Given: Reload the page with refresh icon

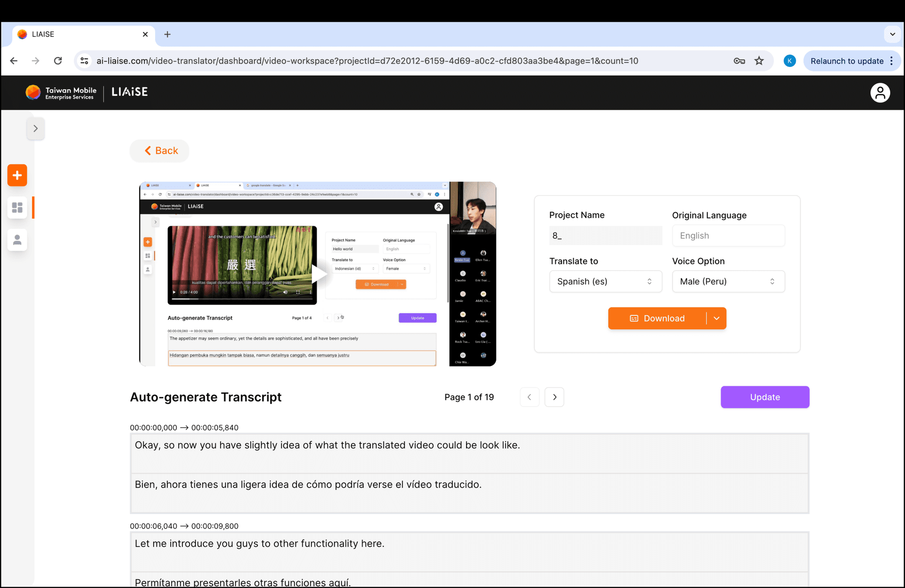Looking at the screenshot, I should pyautogui.click(x=58, y=61).
